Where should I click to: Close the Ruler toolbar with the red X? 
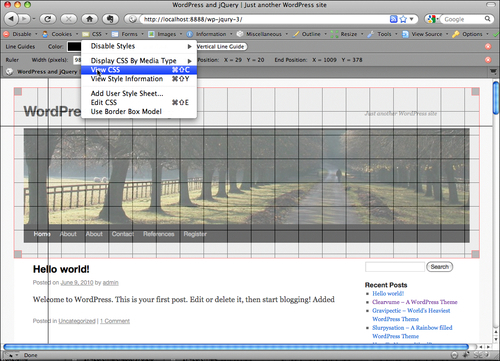(x=488, y=60)
